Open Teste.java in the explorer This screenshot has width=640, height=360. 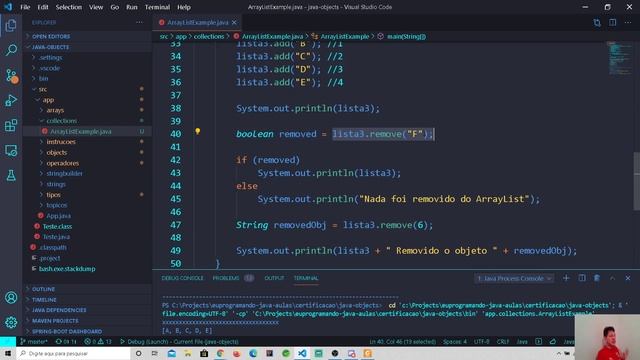[x=56, y=237]
